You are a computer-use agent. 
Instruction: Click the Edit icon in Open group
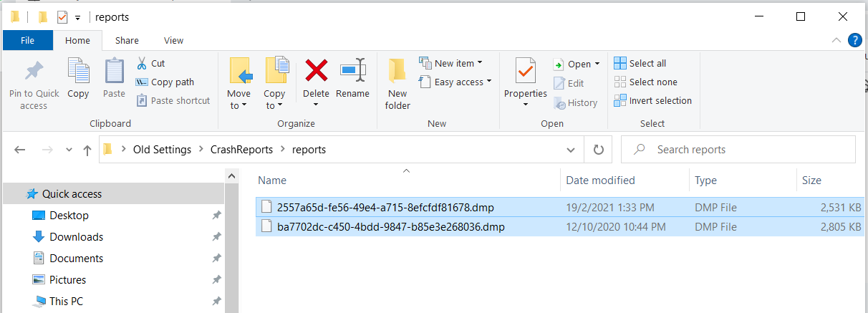[x=559, y=83]
